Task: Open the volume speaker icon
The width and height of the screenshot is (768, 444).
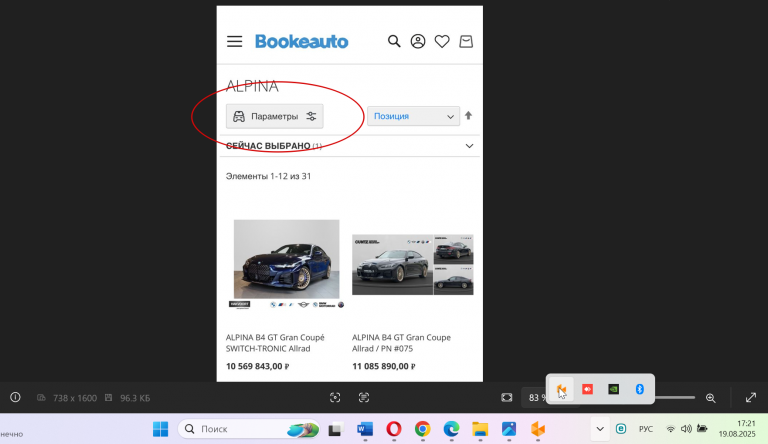Action: (x=686, y=429)
